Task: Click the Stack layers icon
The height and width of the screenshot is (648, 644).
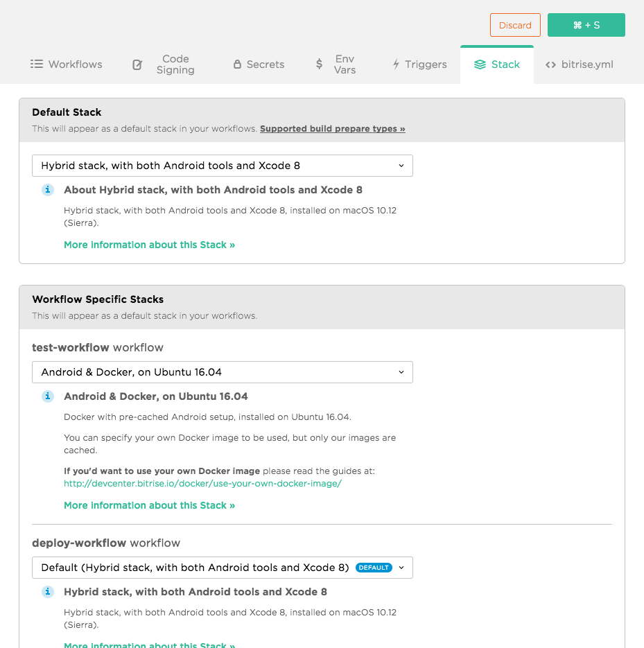Action: pos(480,64)
